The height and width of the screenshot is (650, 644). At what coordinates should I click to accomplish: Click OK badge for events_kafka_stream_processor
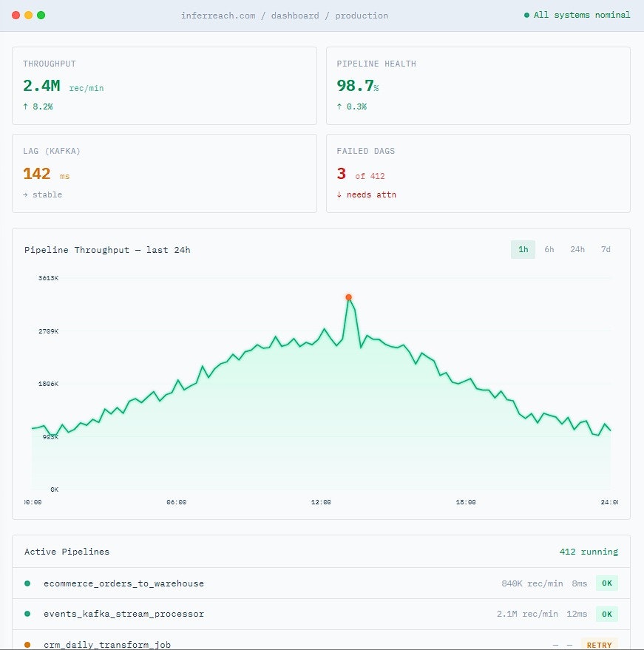[607, 614]
